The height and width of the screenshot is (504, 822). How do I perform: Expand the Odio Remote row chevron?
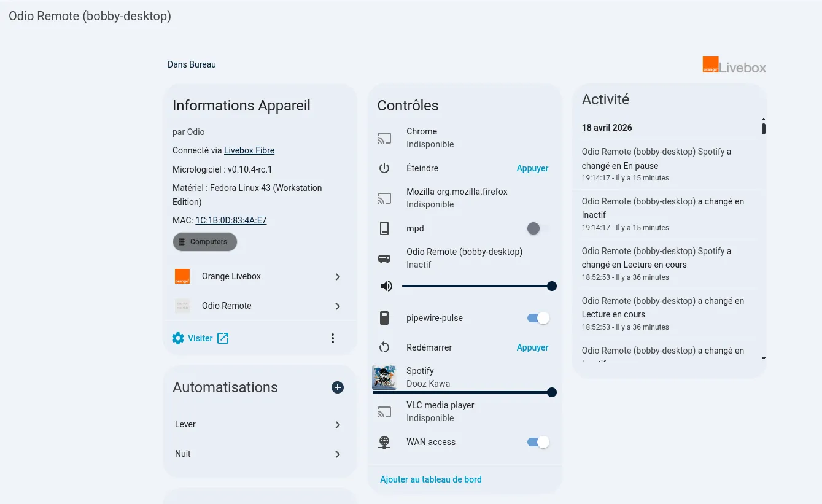338,306
